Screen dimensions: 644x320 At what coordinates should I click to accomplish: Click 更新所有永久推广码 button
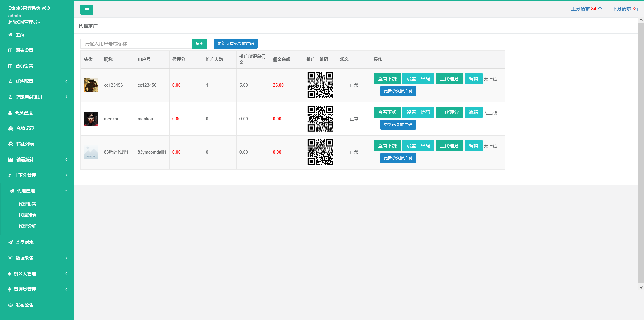tap(235, 44)
